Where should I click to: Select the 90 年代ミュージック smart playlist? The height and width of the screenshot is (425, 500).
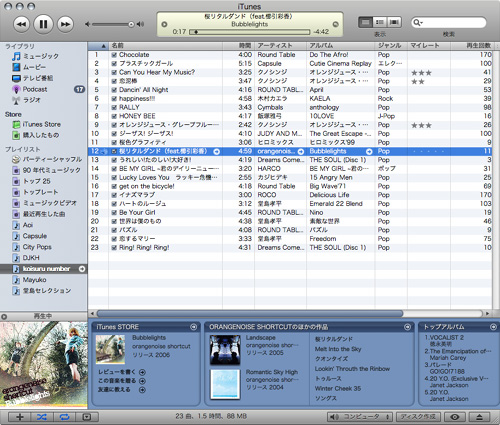pos(46,170)
